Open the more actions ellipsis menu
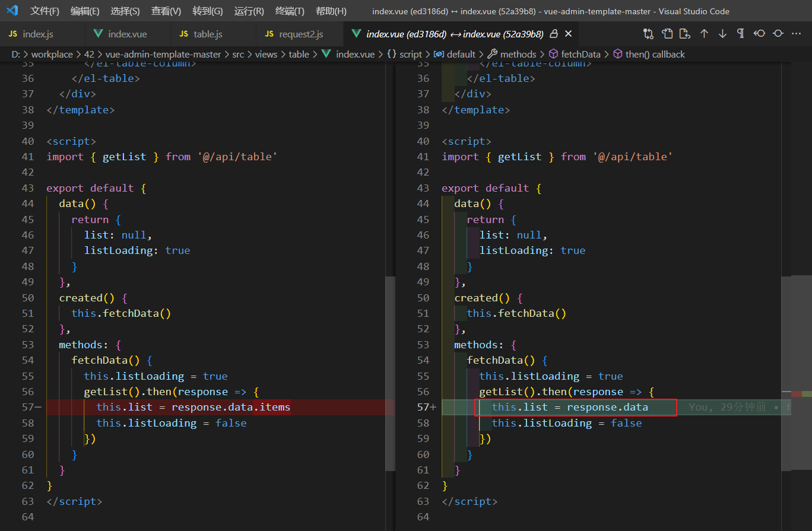This screenshot has height=531, width=812. (797, 34)
